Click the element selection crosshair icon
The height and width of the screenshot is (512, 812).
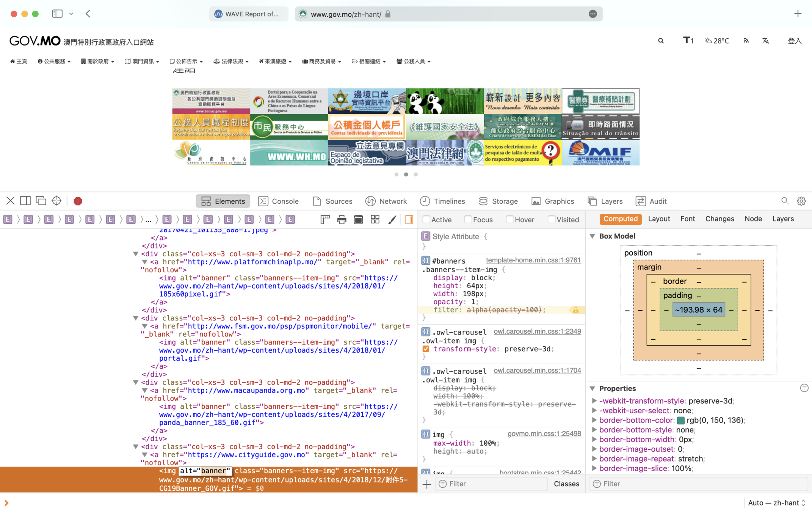coord(56,201)
